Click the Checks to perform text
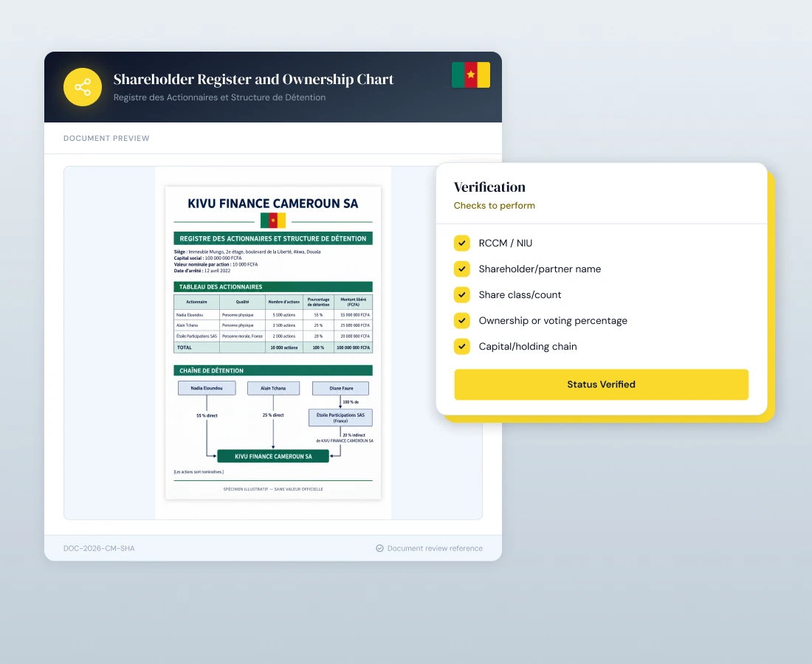 (x=494, y=205)
